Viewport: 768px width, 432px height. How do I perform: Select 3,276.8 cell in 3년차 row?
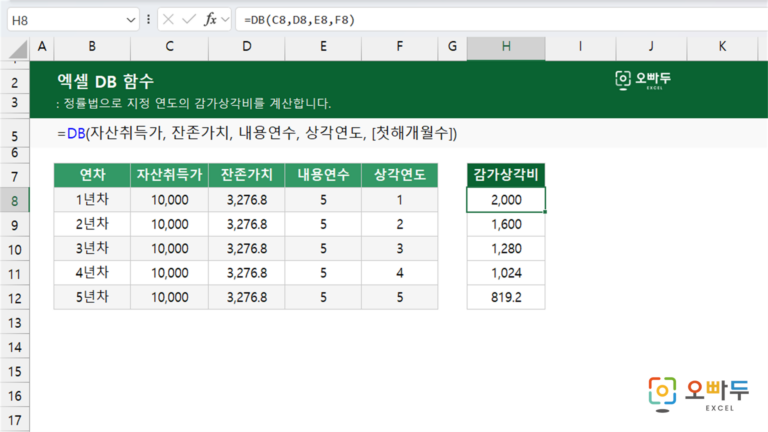246,249
